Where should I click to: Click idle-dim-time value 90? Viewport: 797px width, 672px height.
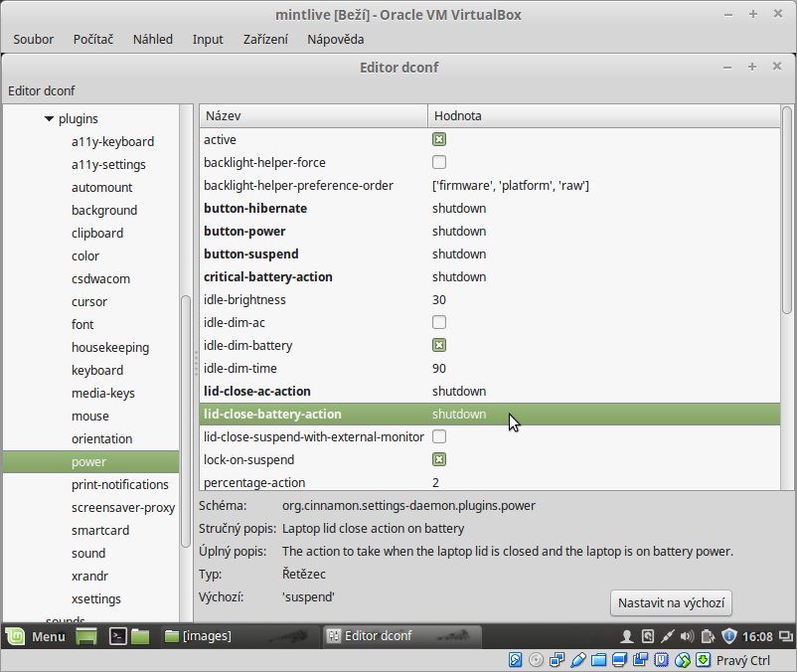tap(439, 369)
